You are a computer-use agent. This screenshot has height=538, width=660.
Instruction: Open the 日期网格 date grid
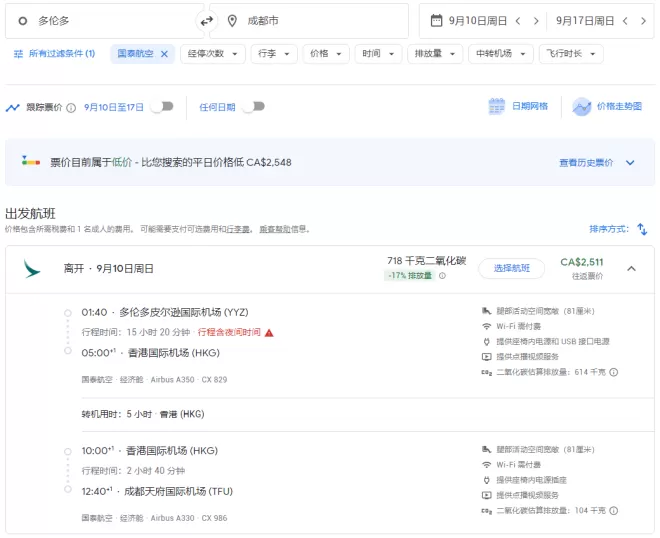point(518,107)
